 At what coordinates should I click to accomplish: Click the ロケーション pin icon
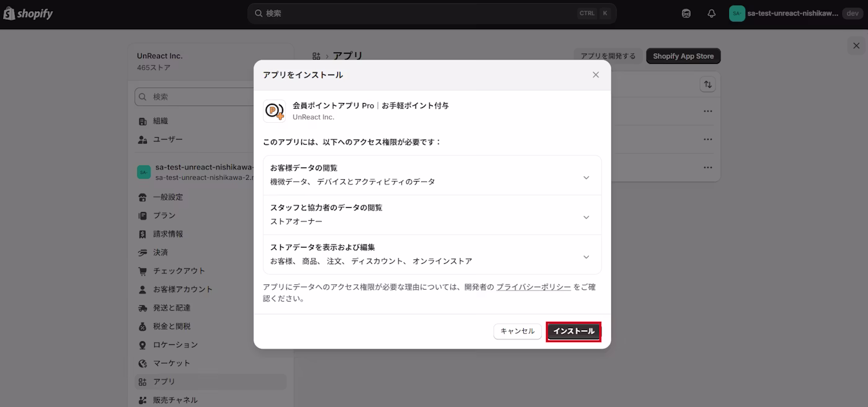[143, 345]
